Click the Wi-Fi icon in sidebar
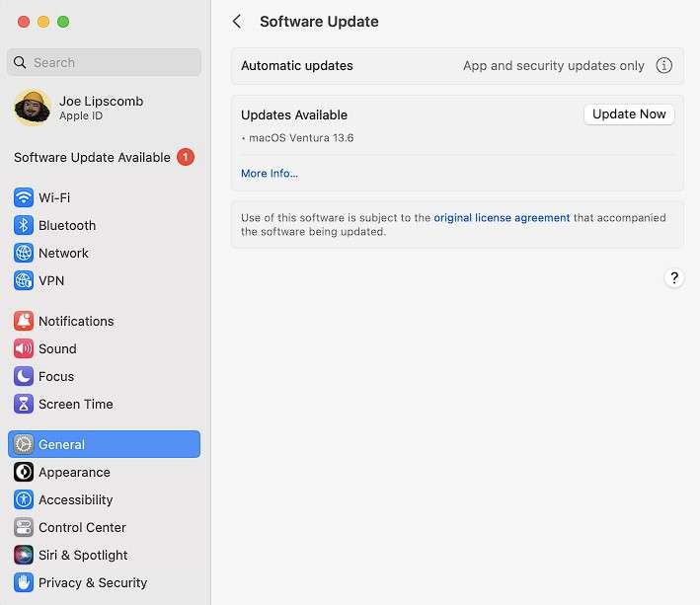The width and height of the screenshot is (700, 605). coord(24,197)
